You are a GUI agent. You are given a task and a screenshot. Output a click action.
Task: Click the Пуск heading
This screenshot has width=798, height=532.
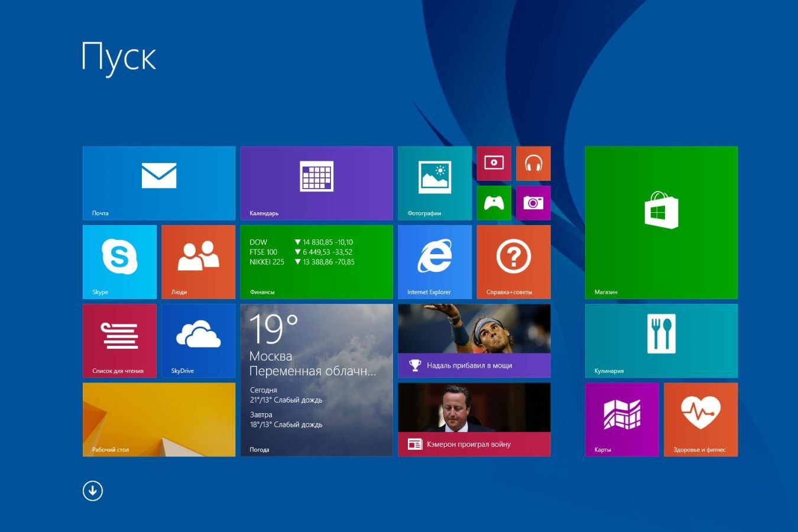point(119,57)
